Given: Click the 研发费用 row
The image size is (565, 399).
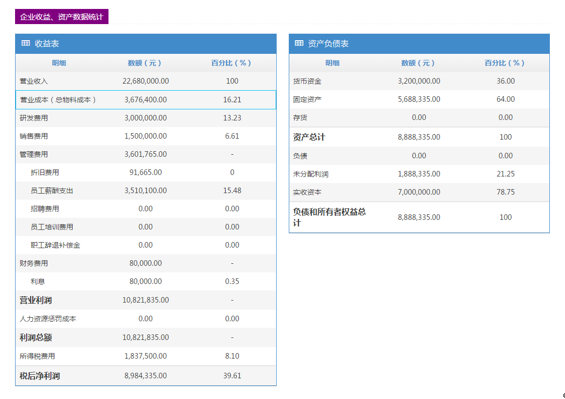Looking at the screenshot, I should 146,118.
